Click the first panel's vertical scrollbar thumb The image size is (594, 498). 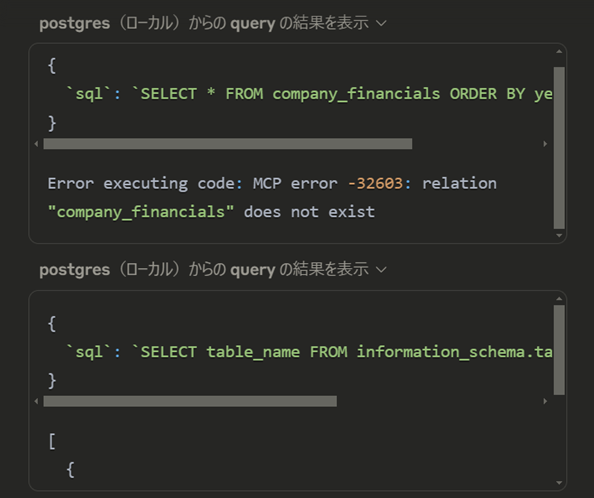(x=559, y=148)
